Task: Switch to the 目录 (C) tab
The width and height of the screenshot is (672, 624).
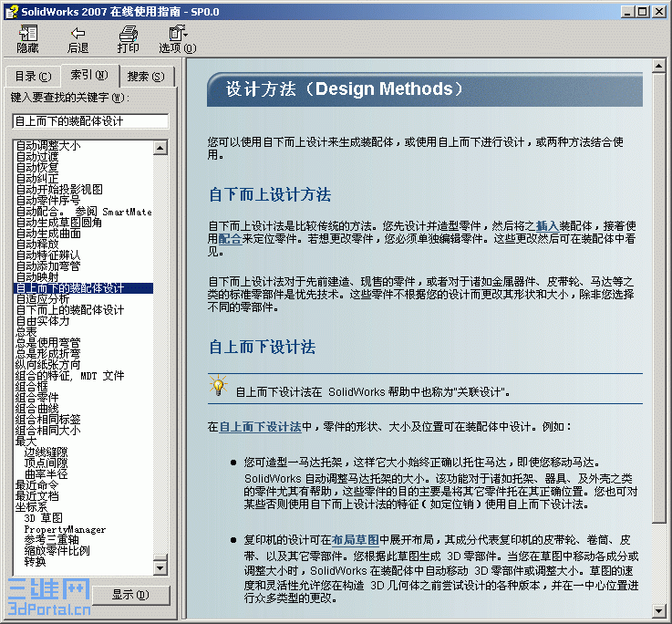Action: click(33, 77)
